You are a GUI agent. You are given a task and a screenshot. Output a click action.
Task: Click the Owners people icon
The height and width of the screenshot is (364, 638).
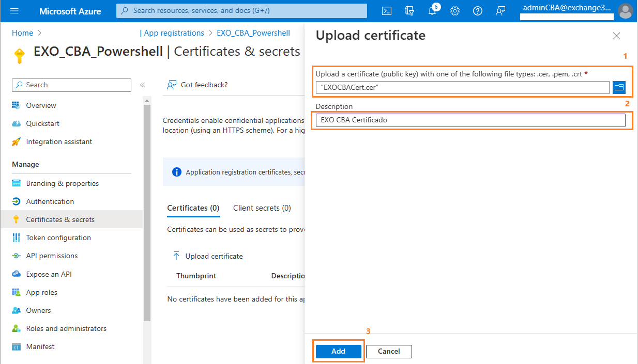(x=16, y=310)
